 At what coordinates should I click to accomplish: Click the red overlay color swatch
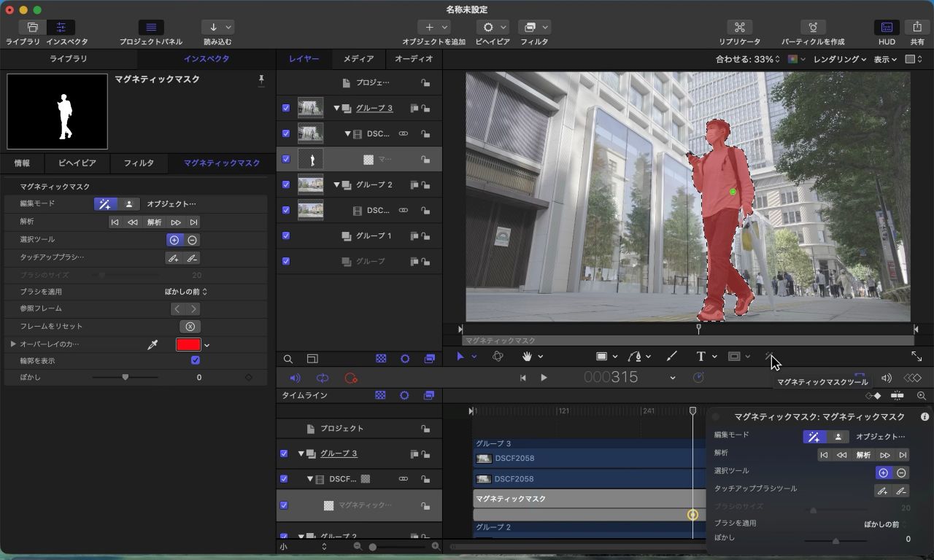tap(188, 344)
